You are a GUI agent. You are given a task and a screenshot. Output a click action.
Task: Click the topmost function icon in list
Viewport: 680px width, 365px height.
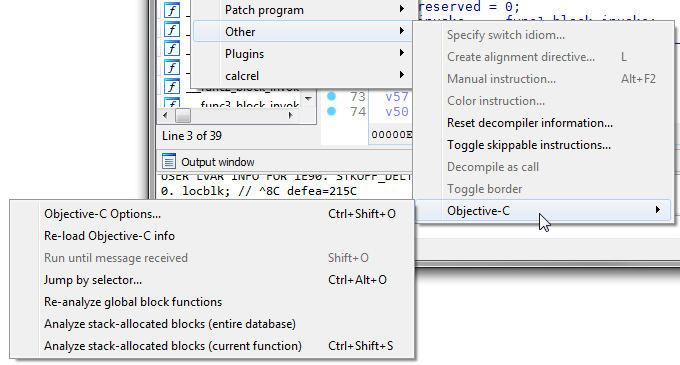click(x=172, y=10)
